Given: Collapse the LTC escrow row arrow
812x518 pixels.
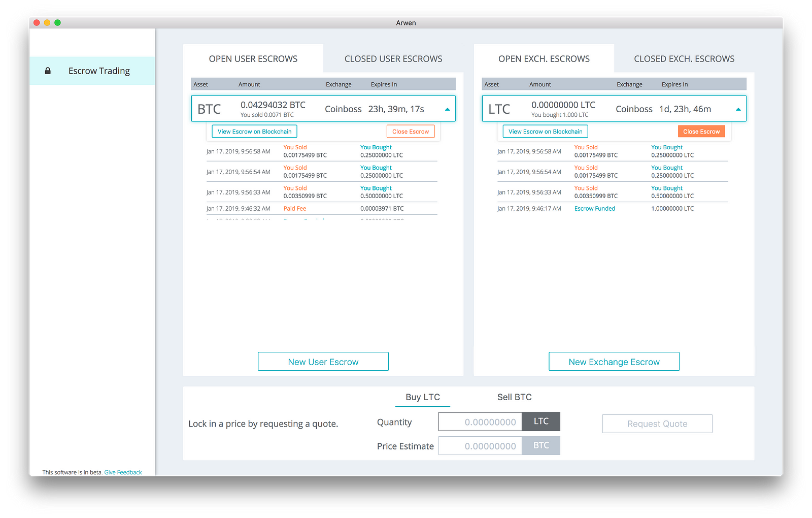Looking at the screenshot, I should (738, 110).
